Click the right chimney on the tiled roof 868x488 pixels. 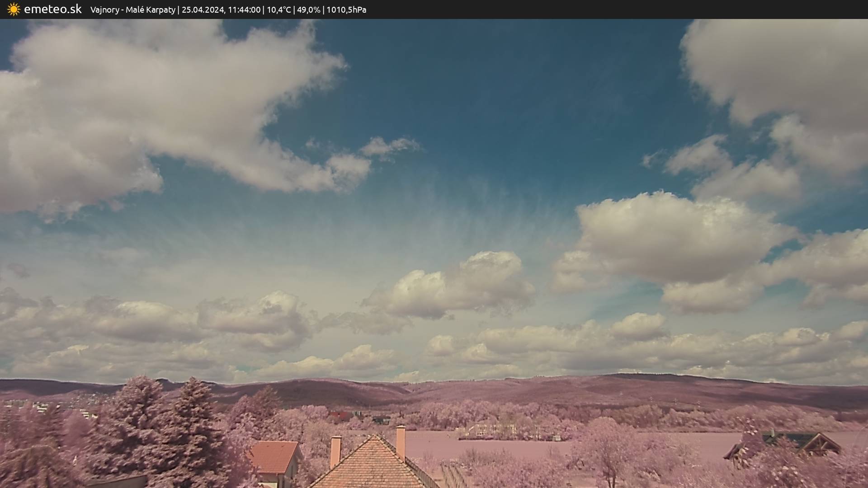tap(401, 442)
